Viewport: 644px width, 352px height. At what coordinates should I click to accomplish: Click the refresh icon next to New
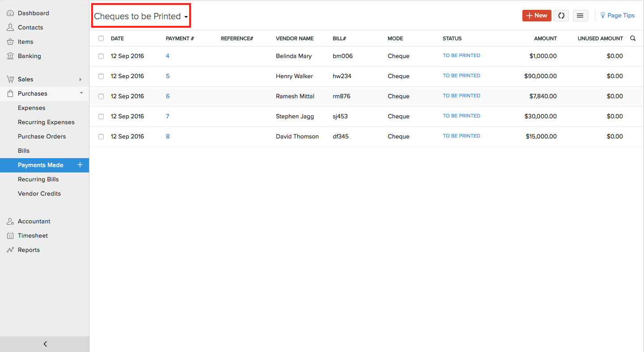pyautogui.click(x=561, y=16)
